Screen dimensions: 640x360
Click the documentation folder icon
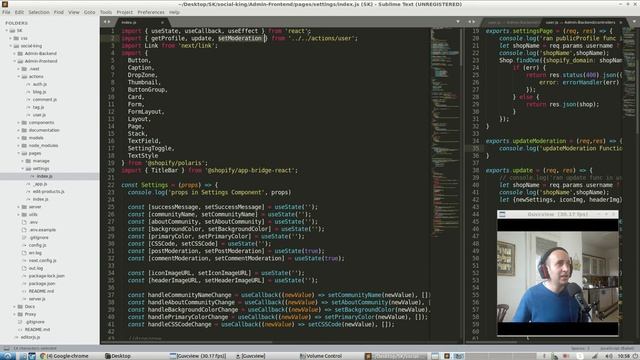[x=24, y=130]
